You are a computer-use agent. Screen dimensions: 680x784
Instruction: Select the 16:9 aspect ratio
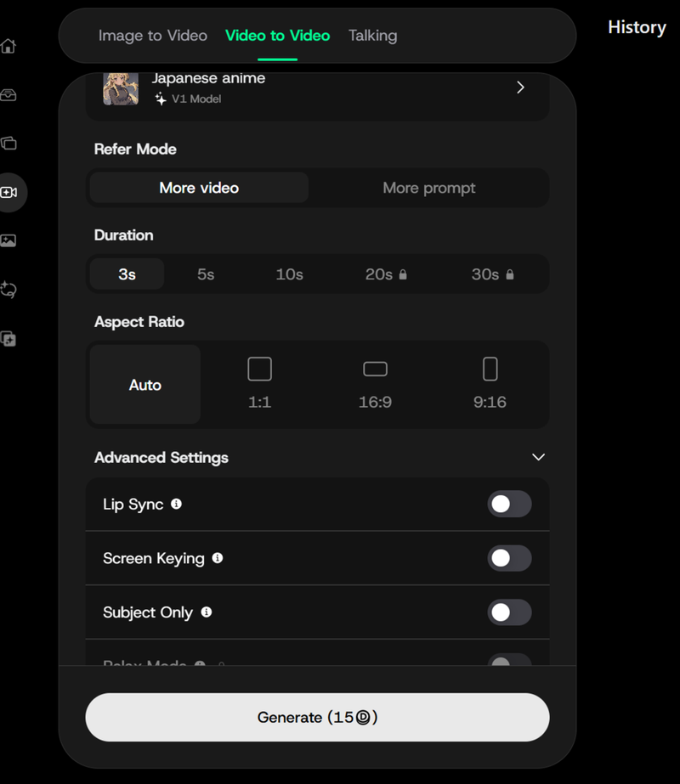[376, 384]
